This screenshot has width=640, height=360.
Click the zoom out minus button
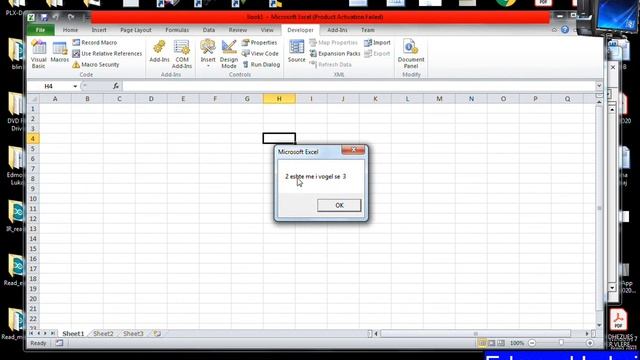click(x=532, y=343)
